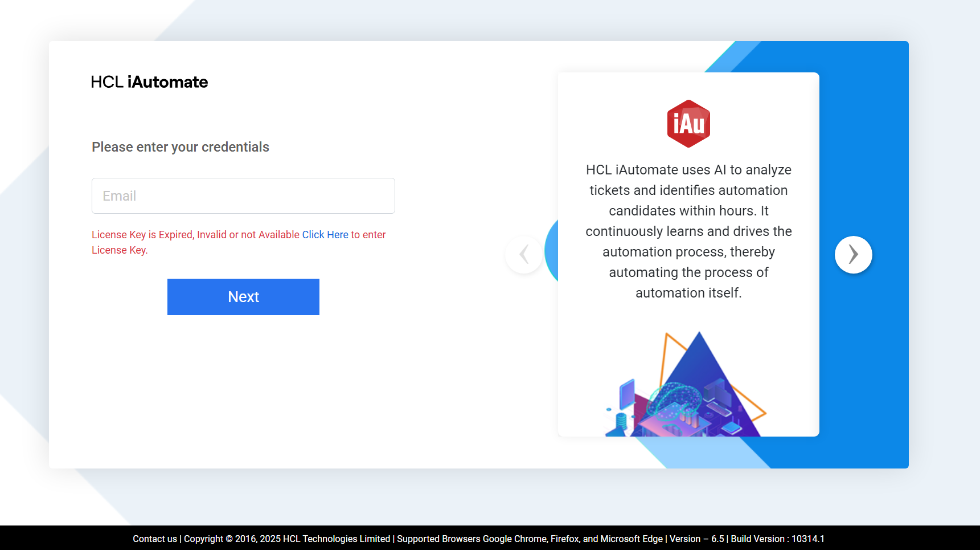Click the Contact us link in the footer
Viewport: 980px width, 550px height.
click(154, 538)
